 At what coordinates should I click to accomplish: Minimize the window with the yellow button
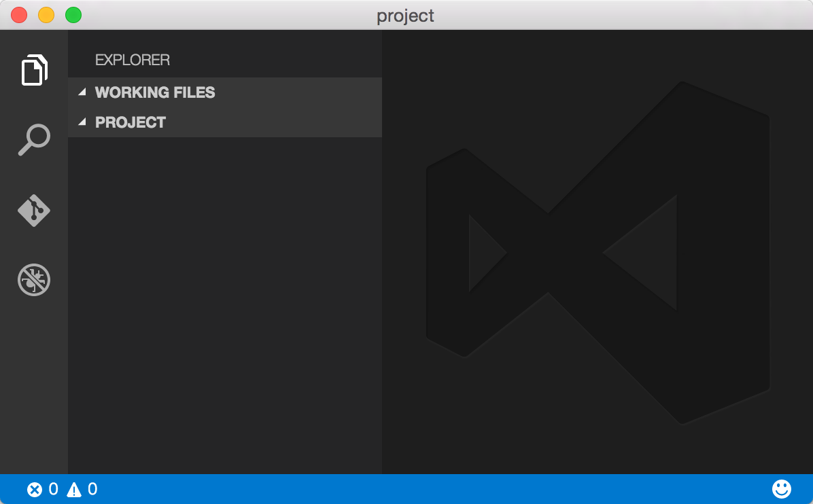[x=46, y=15]
